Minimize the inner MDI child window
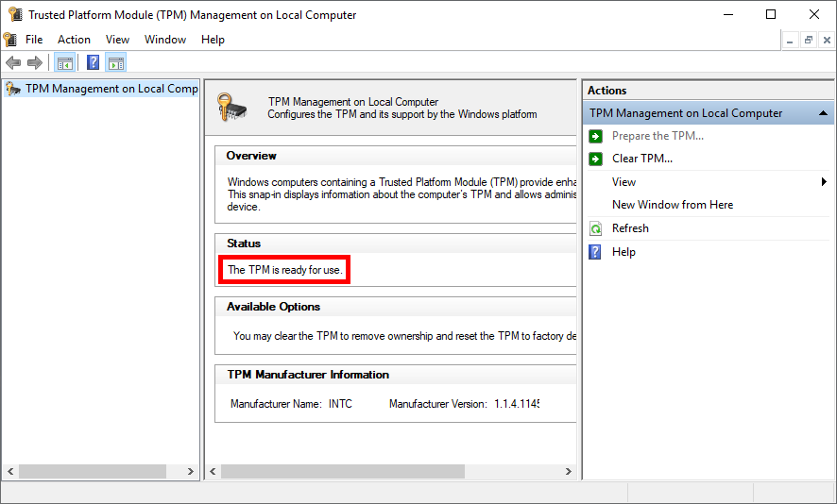837x504 pixels. coord(790,40)
